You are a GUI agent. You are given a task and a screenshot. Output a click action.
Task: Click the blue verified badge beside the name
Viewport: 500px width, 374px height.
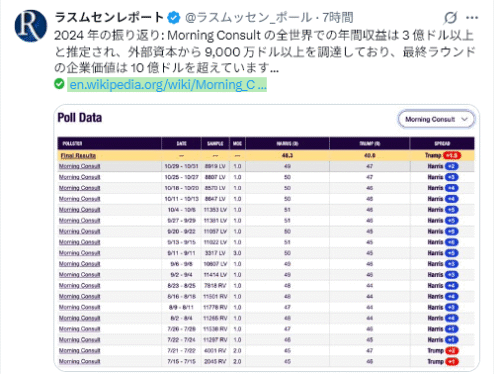[173, 17]
